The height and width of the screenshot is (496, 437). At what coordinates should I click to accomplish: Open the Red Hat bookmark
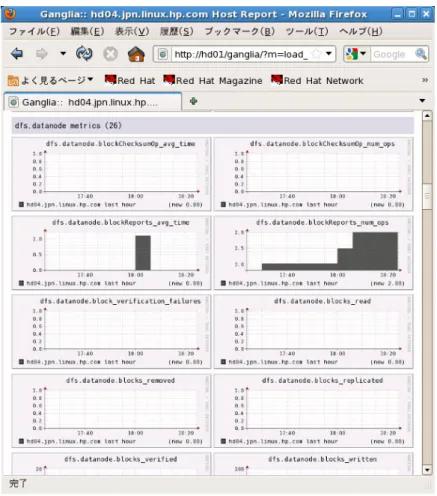[x=130, y=80]
